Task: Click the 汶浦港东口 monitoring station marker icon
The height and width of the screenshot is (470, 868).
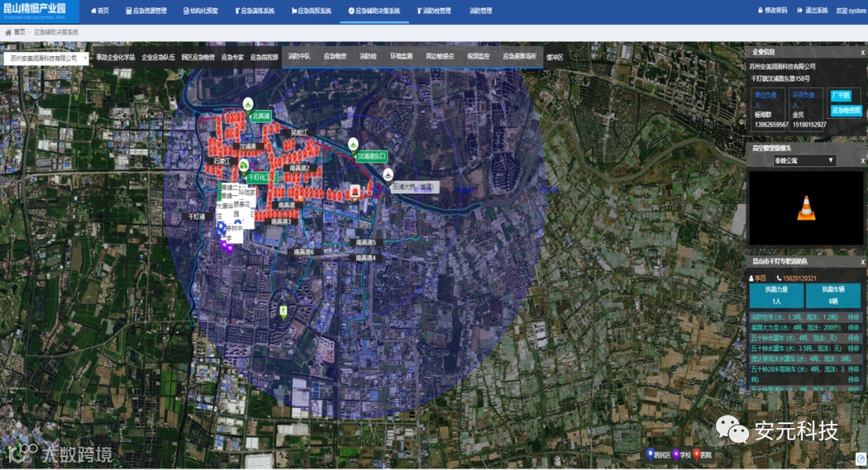Action: (x=353, y=144)
